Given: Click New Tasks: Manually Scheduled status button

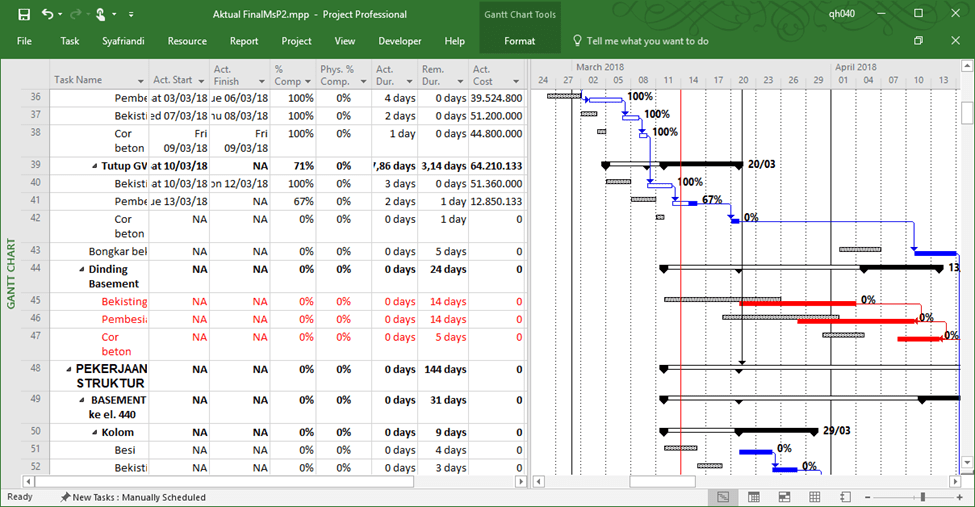Looking at the screenshot, I should coord(133,497).
